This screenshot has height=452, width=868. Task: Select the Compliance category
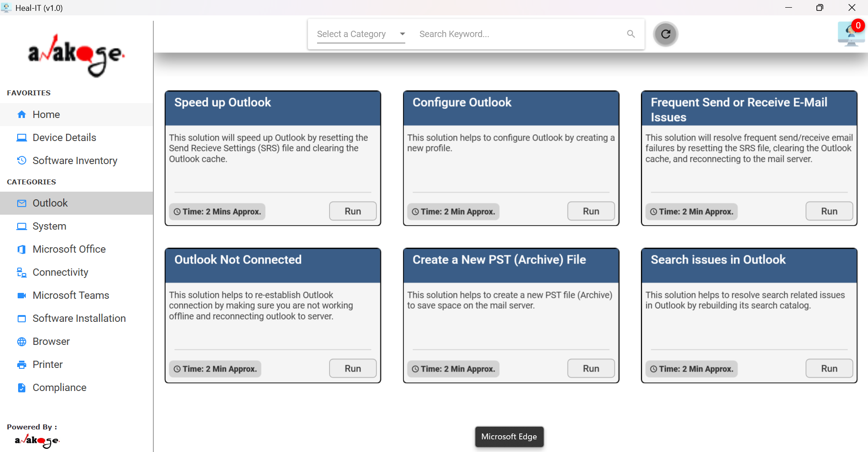pyautogui.click(x=76, y=387)
